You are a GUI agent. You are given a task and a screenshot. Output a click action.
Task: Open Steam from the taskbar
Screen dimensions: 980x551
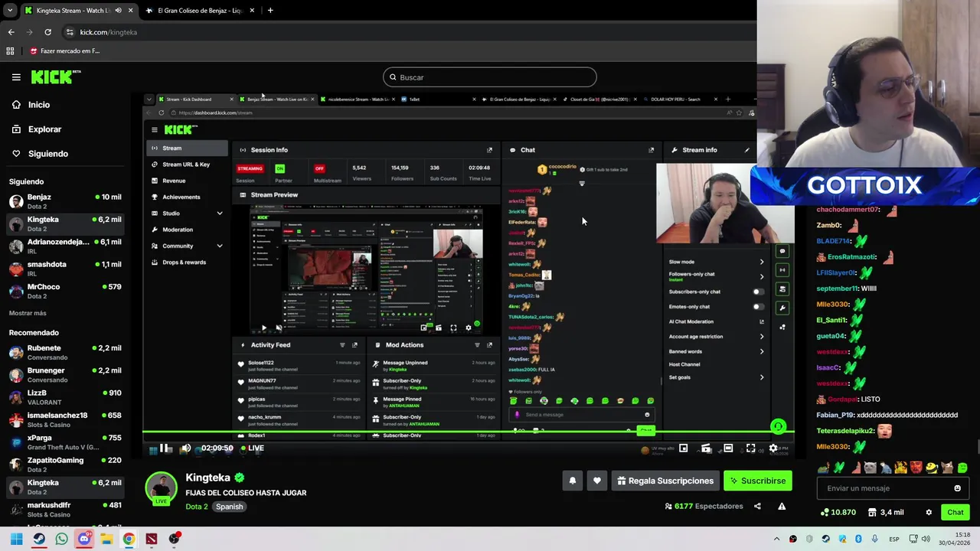click(x=39, y=539)
